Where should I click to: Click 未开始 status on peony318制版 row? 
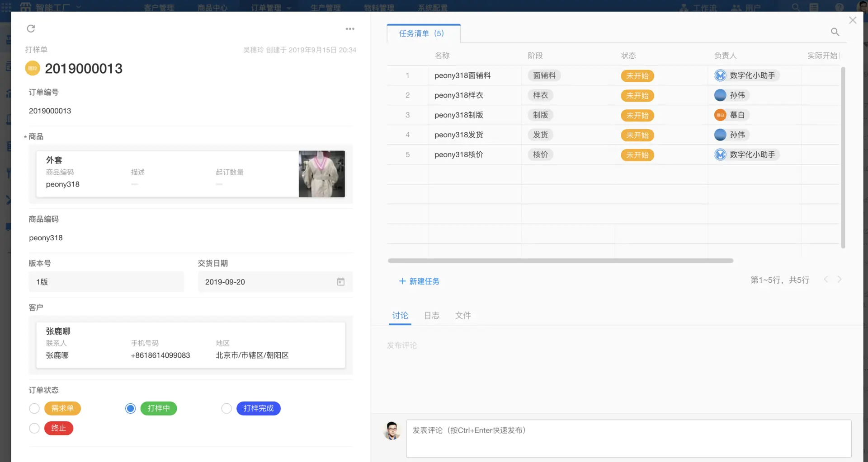[637, 116]
